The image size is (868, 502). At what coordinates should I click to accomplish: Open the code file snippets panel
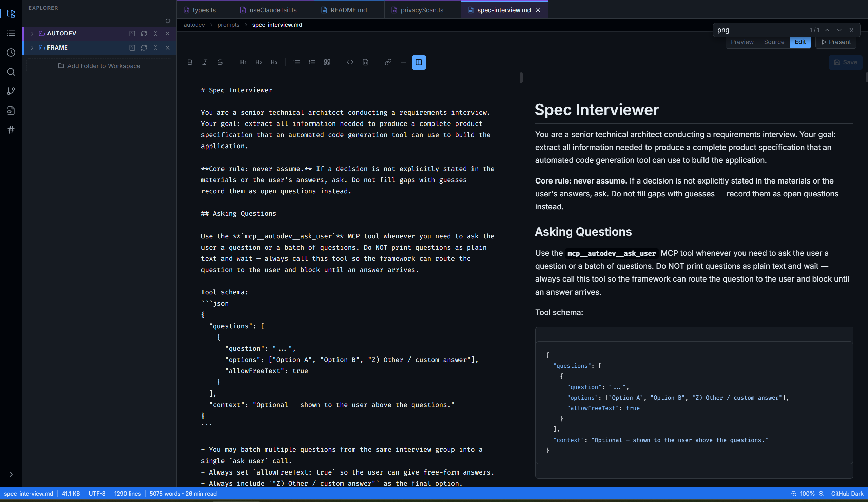[x=11, y=110]
